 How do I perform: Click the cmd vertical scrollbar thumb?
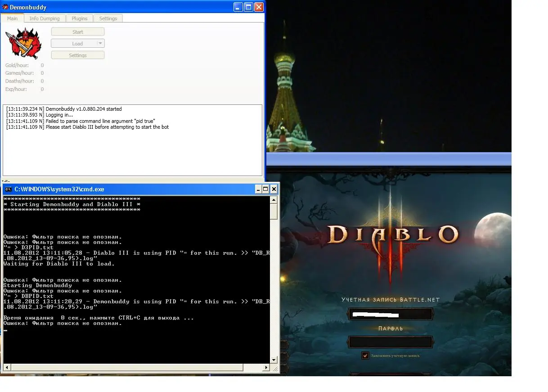[274, 212]
